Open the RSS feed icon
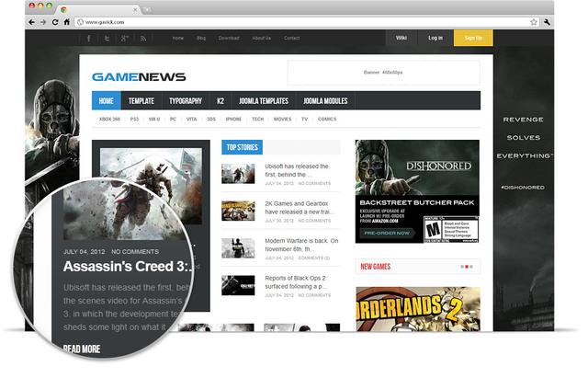 click(x=143, y=39)
